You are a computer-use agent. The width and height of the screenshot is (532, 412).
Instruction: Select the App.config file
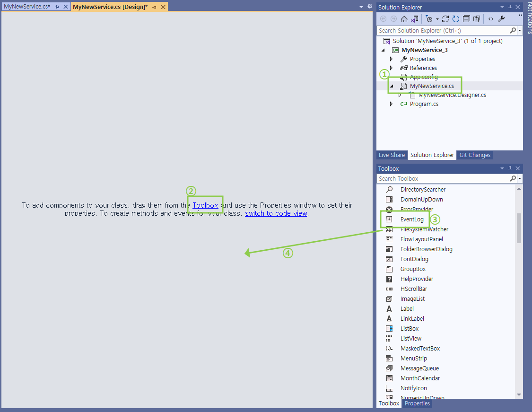[423, 77]
